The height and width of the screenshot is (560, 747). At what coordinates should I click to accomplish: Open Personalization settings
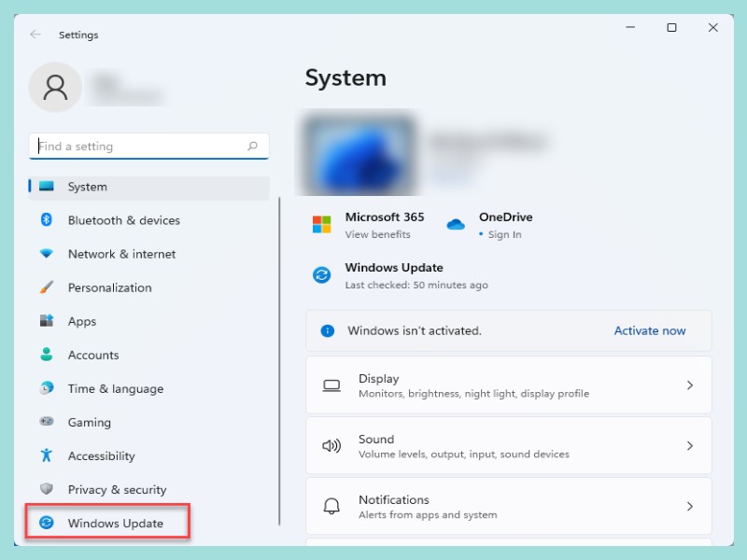point(109,287)
